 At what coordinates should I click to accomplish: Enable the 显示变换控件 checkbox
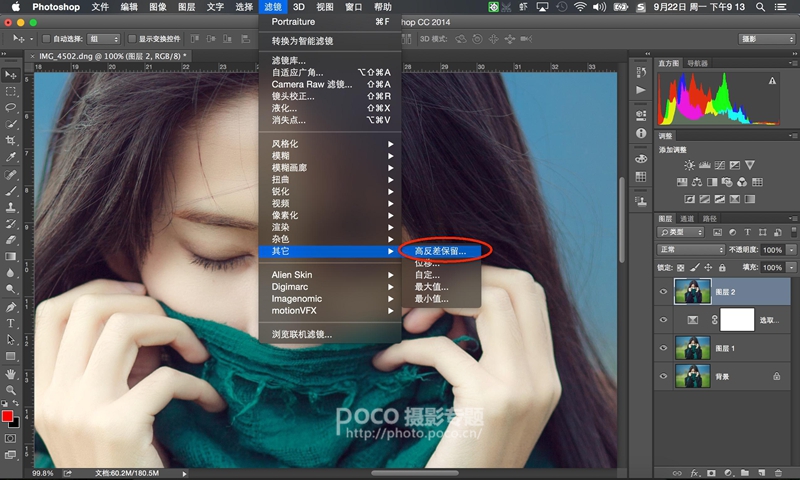coord(132,39)
